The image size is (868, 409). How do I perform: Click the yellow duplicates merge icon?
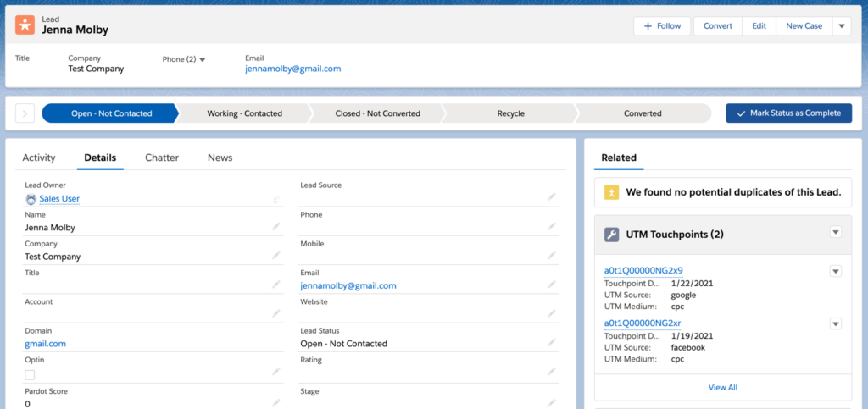point(611,193)
